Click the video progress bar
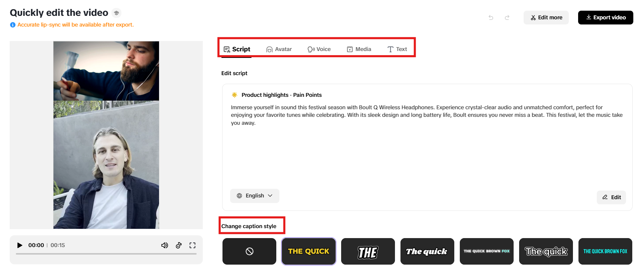Viewport: 644px width, 266px height. point(106,254)
